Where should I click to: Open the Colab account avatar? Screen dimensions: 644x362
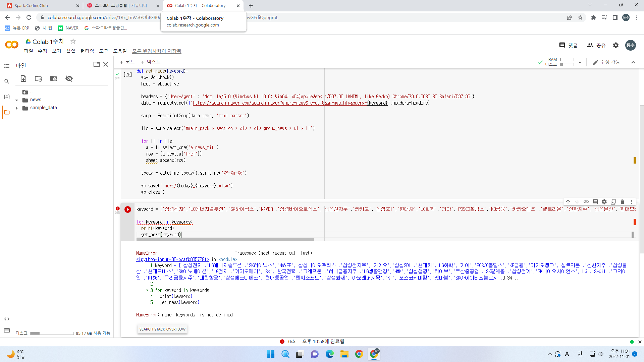[x=631, y=45]
